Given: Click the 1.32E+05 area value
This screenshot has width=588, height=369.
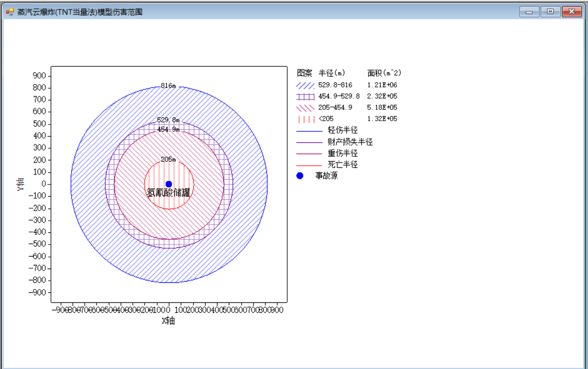Looking at the screenshot, I should (x=382, y=119).
